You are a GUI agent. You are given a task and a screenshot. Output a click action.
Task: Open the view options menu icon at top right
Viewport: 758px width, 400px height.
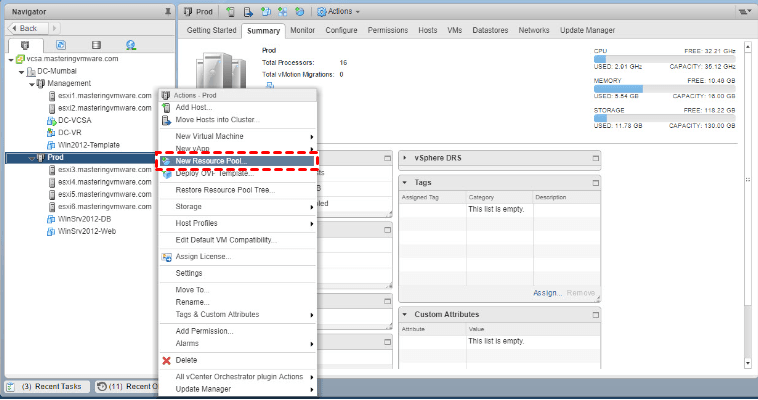click(745, 12)
